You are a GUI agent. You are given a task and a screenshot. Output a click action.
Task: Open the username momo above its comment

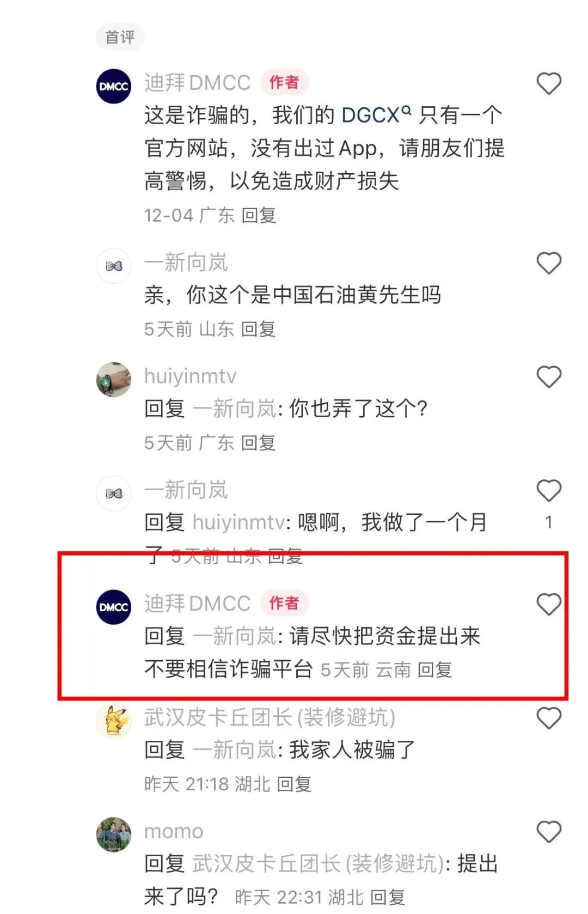[x=174, y=832]
